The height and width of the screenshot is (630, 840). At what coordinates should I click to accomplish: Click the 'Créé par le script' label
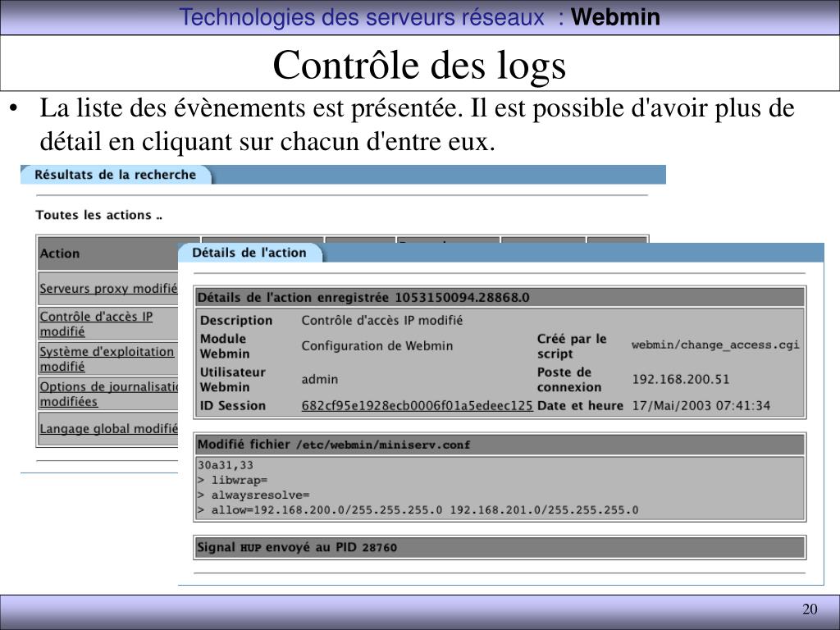tap(572, 346)
